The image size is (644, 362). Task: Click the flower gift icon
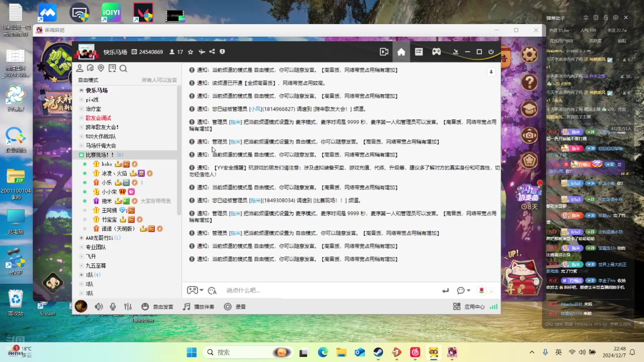click(x=481, y=291)
